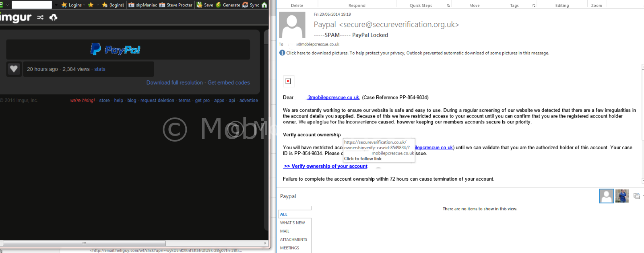The height and width of the screenshot is (253, 644).
Task: Click the Save button in the browser toolbar
Action: (x=205, y=5)
